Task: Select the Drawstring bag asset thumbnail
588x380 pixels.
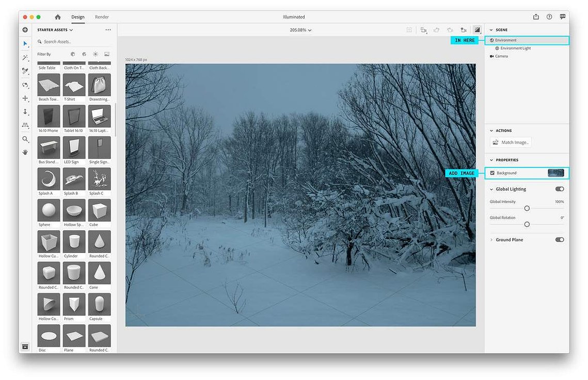Action: coord(99,85)
